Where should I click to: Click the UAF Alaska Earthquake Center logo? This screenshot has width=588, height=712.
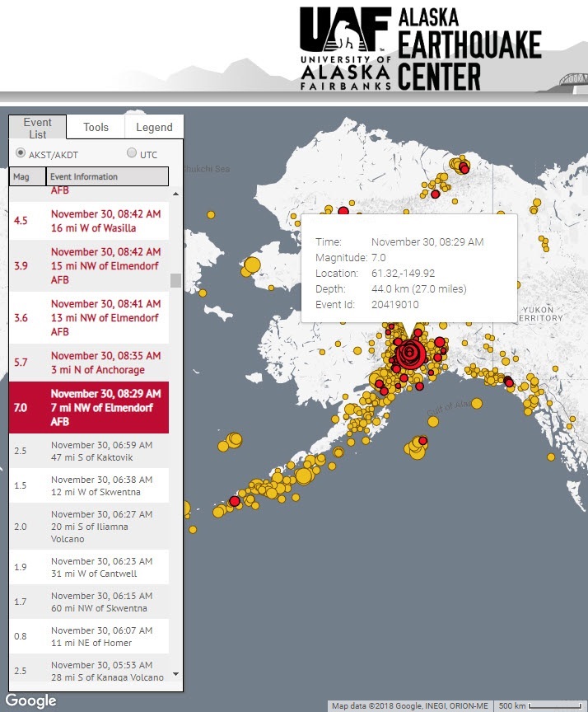point(420,49)
